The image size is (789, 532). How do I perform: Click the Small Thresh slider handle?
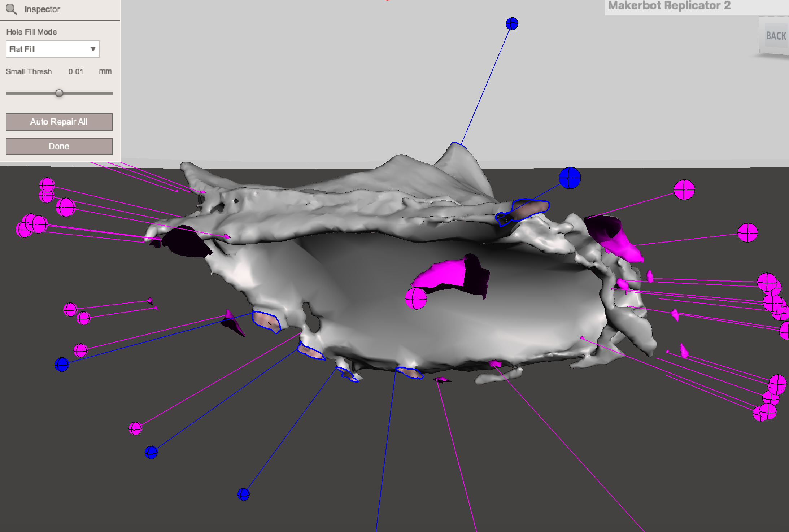coord(60,93)
